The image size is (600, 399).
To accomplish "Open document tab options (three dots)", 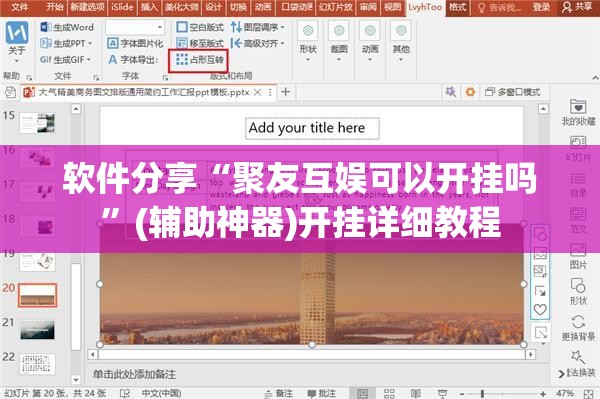I will (x=270, y=92).
